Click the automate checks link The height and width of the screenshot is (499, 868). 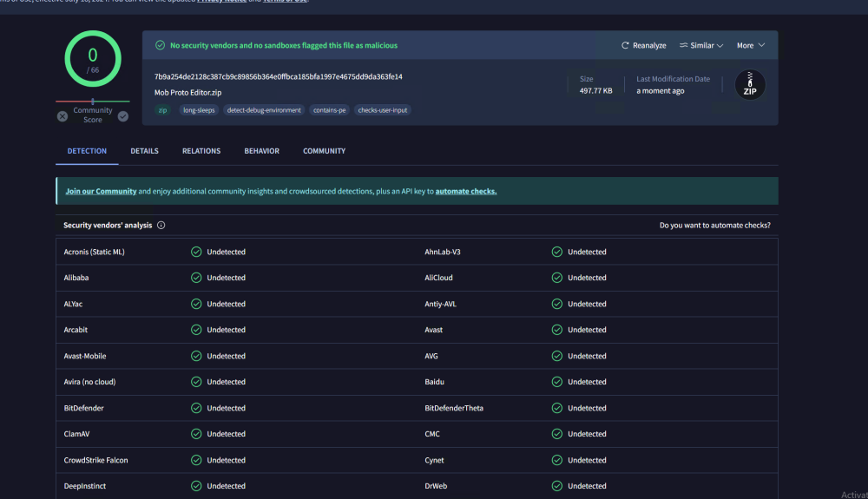pyautogui.click(x=466, y=192)
